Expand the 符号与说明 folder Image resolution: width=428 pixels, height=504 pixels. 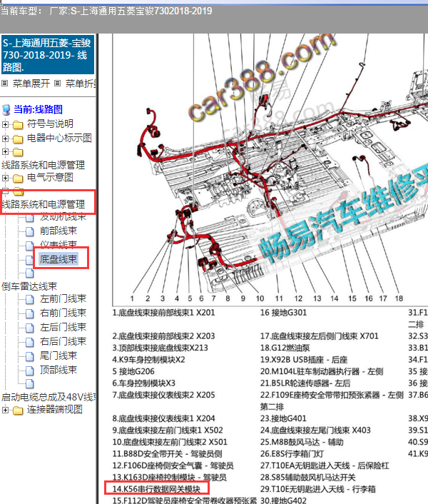coord(5,124)
